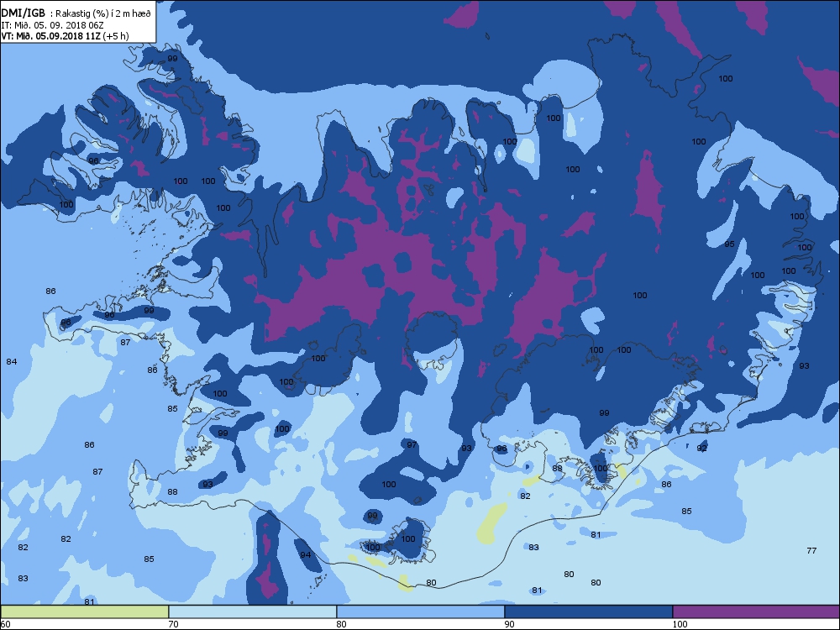Click the legend value 70
Image resolution: width=840 pixels, height=630 pixels.
click(174, 623)
